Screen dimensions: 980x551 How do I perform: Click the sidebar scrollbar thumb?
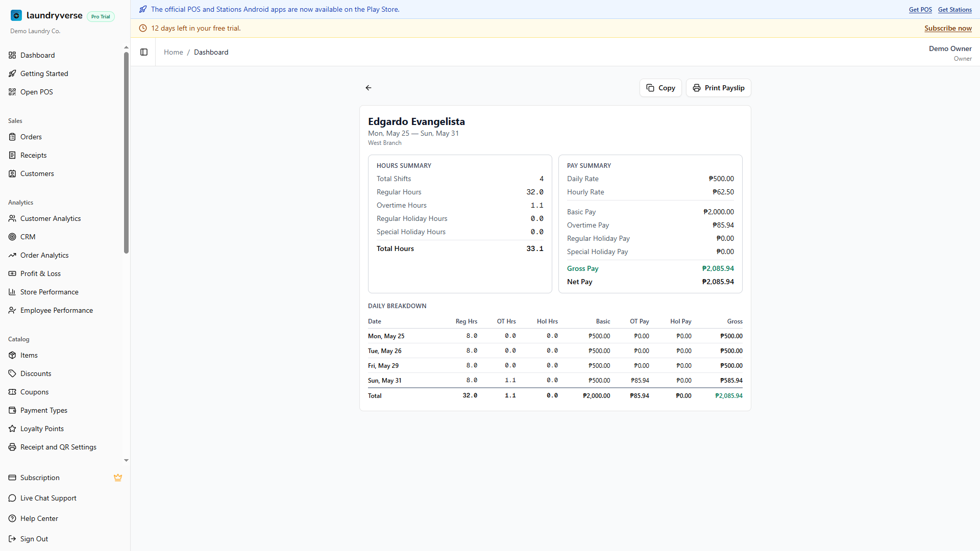point(126,152)
